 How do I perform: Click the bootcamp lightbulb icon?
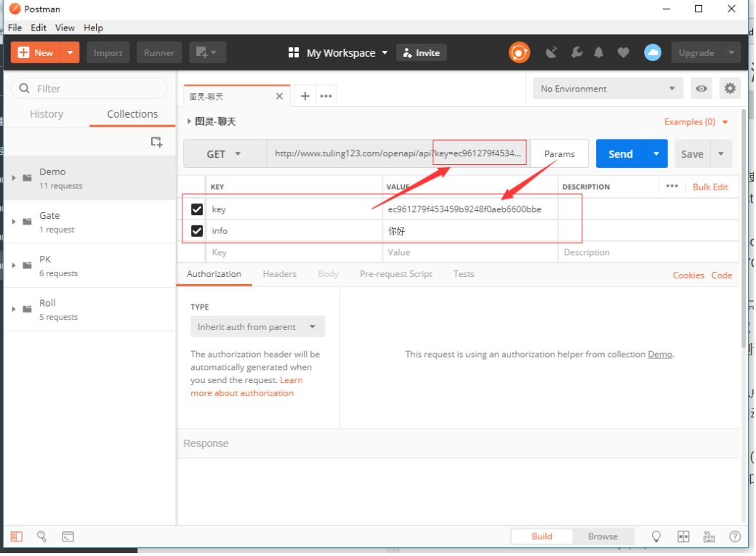(x=656, y=536)
